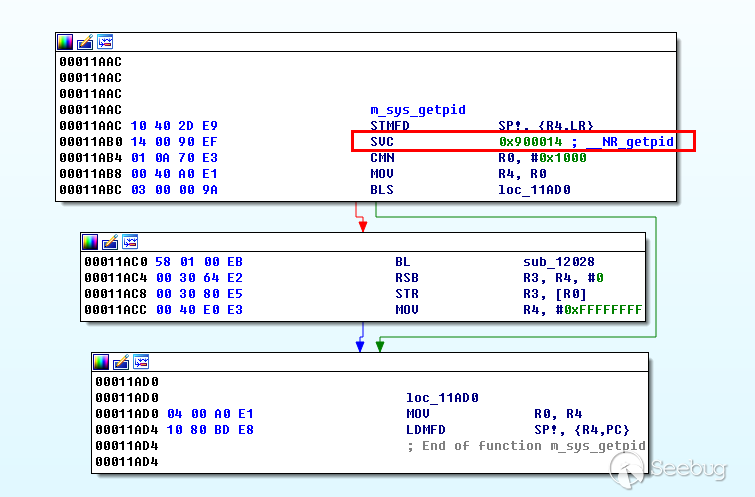Click operand R3, [R0]

tap(555, 293)
